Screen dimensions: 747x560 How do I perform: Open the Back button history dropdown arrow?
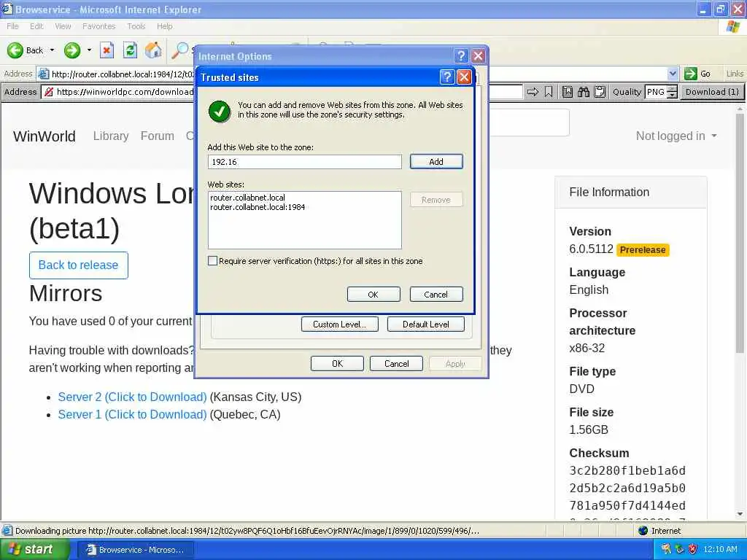coord(52,50)
